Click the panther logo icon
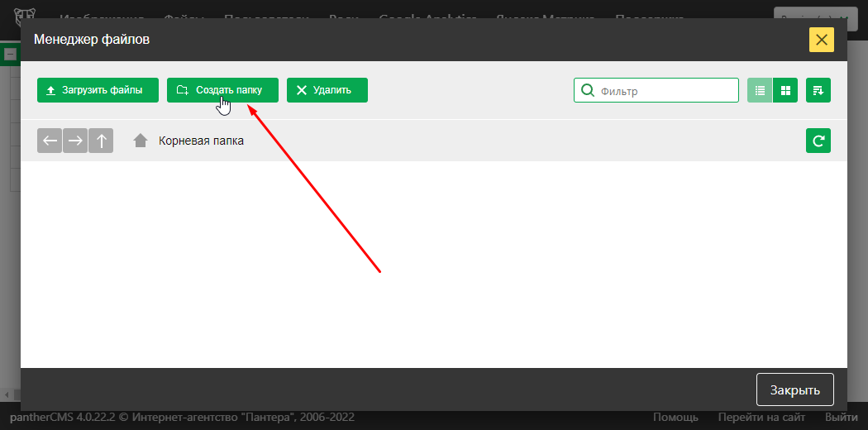868x430 pixels. (26, 18)
